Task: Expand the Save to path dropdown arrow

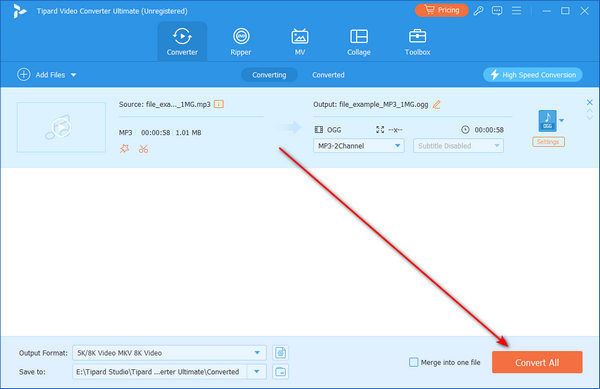Action: coord(257,372)
